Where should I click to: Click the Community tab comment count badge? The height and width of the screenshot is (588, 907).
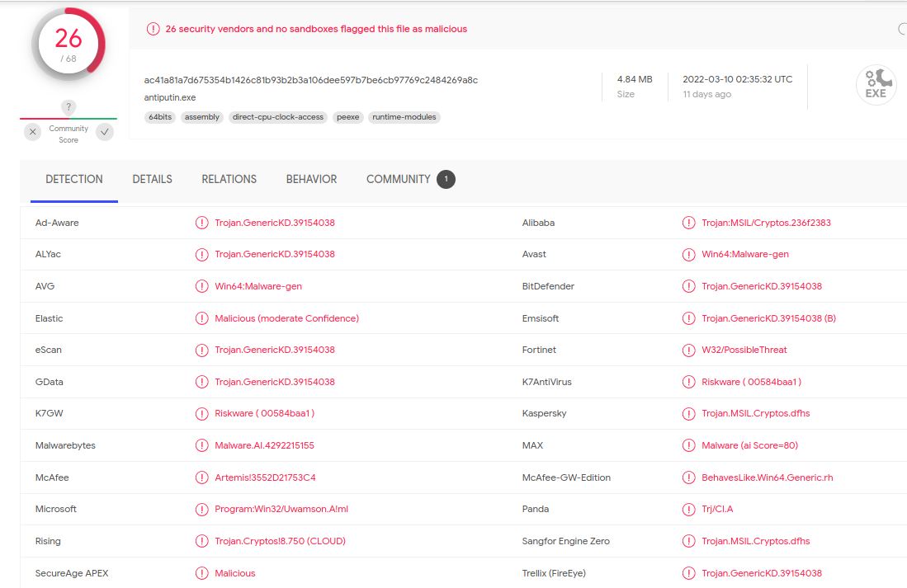tap(446, 179)
